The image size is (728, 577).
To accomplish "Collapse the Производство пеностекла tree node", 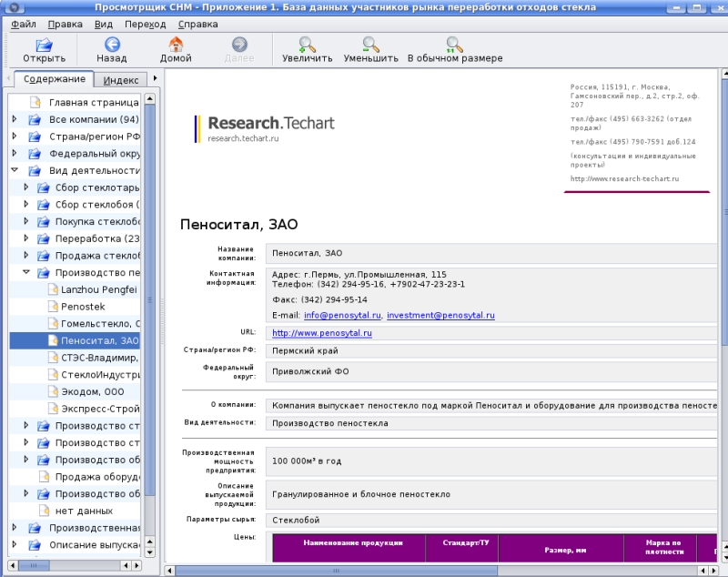I will (26, 272).
